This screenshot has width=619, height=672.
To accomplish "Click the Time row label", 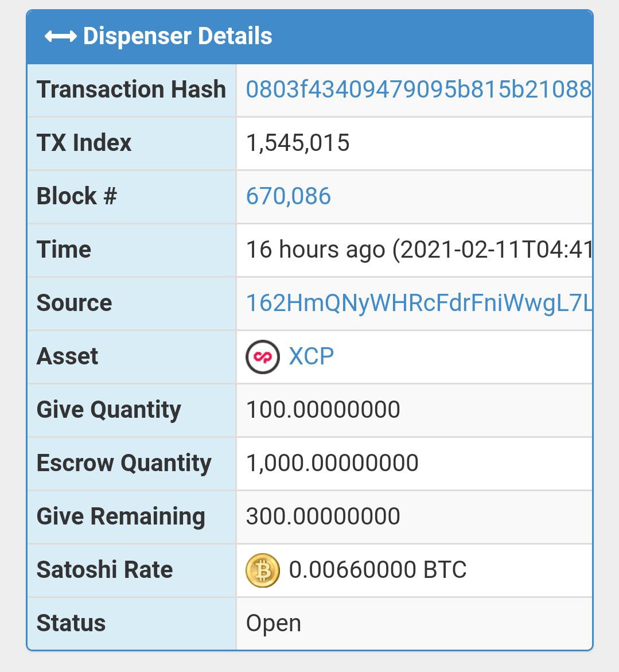I will (x=64, y=250).
